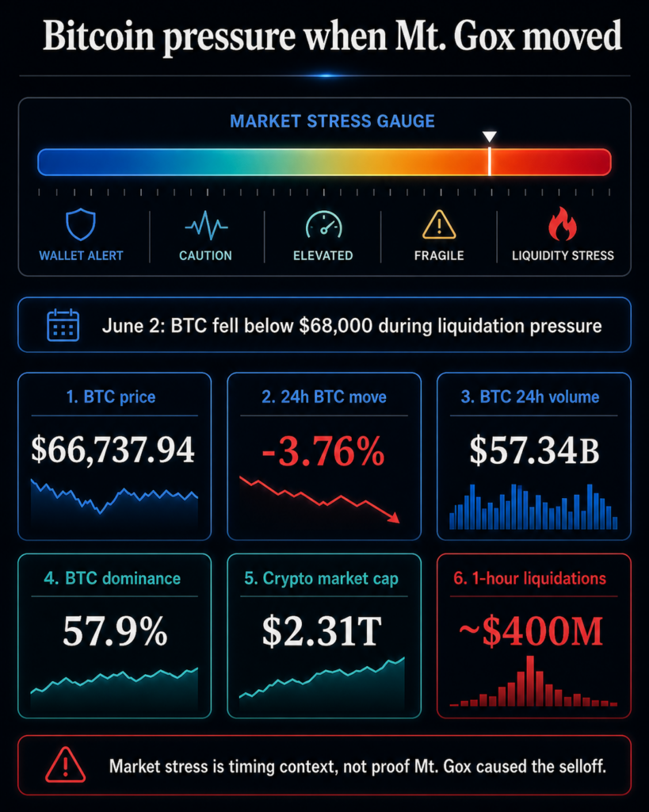Click the '-3.76%' value
649x812 pixels.
point(323,451)
